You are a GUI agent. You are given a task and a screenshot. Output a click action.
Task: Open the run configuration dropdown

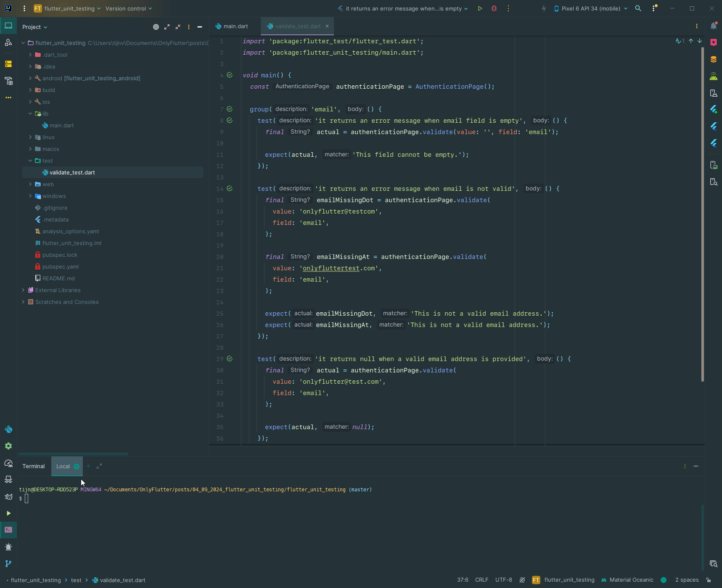tap(402, 8)
